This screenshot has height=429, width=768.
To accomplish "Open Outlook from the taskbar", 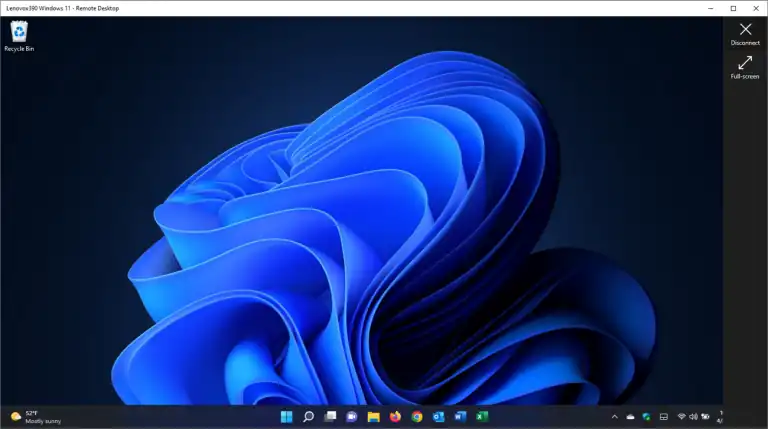I will [438, 417].
